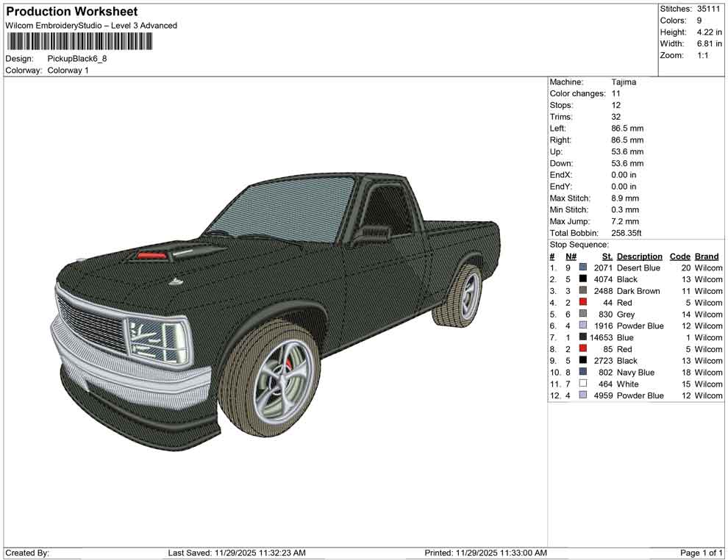Click the Code column header
Screen dimensions: 728x560
[680, 256]
